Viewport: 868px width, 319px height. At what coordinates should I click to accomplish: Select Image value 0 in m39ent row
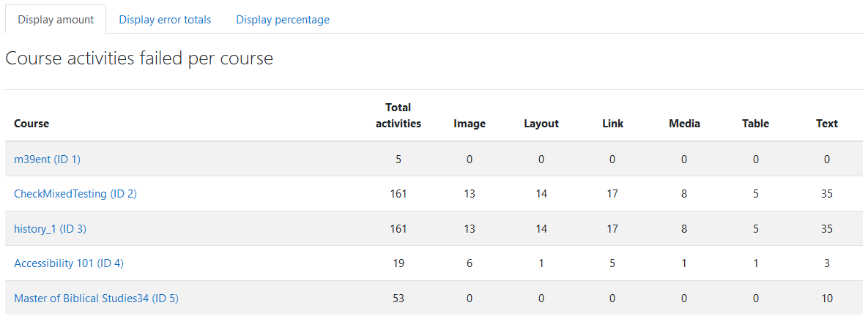(x=470, y=159)
